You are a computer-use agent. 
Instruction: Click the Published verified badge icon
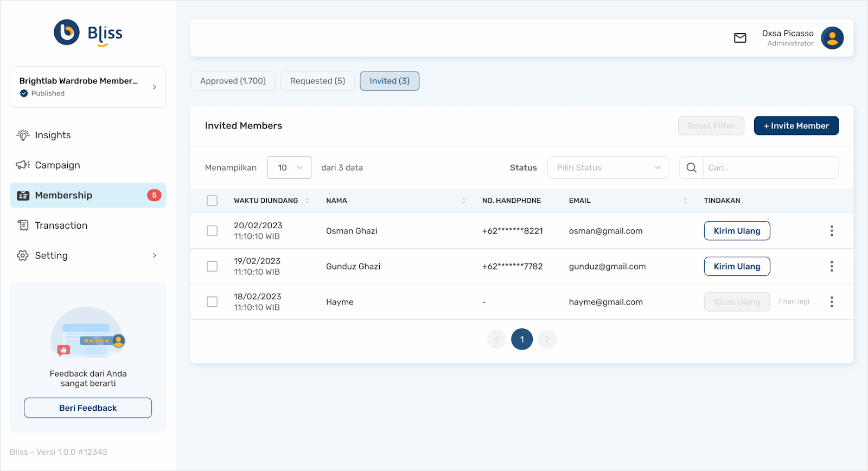pos(24,93)
